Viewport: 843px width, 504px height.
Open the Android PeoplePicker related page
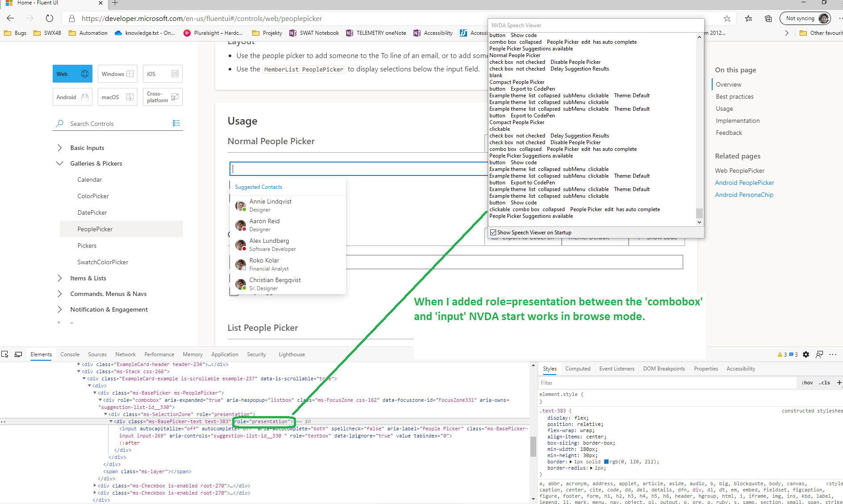click(x=744, y=182)
